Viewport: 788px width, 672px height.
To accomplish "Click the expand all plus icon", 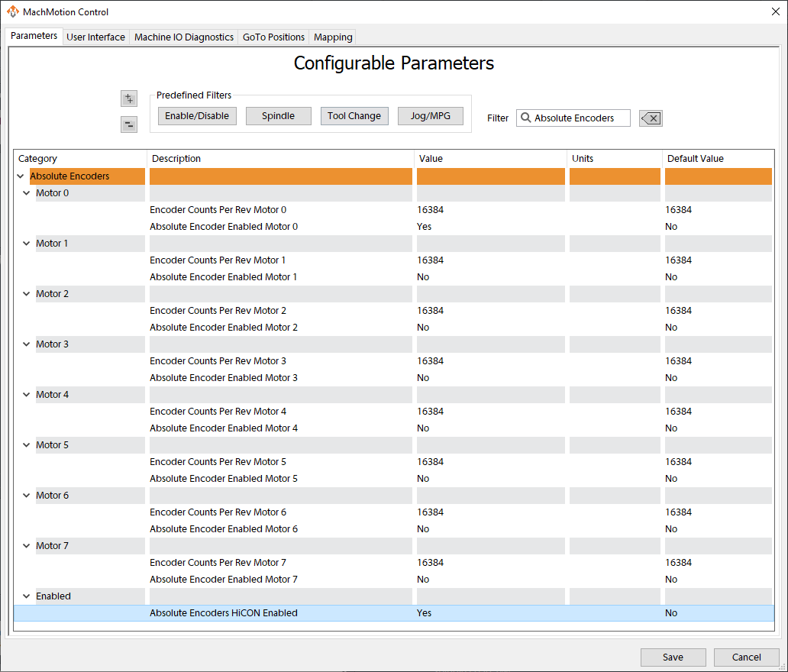I will 128,98.
